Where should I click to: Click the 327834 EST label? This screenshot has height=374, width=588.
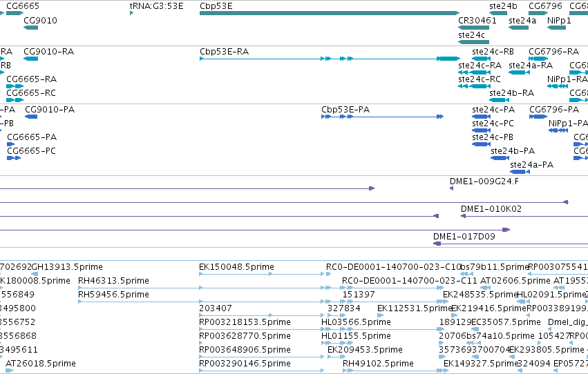pyautogui.click(x=344, y=309)
